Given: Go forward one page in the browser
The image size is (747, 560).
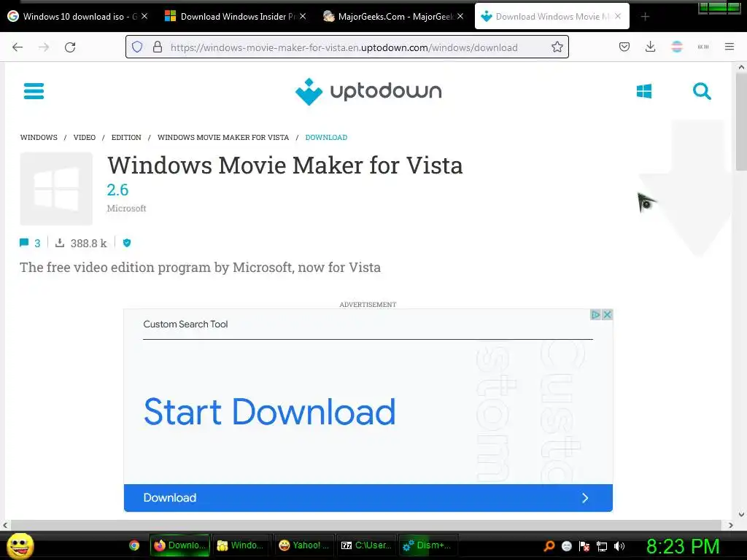Looking at the screenshot, I should tap(44, 47).
